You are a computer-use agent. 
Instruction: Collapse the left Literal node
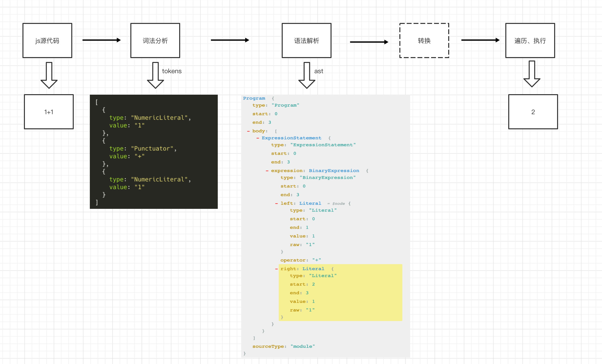(276, 204)
